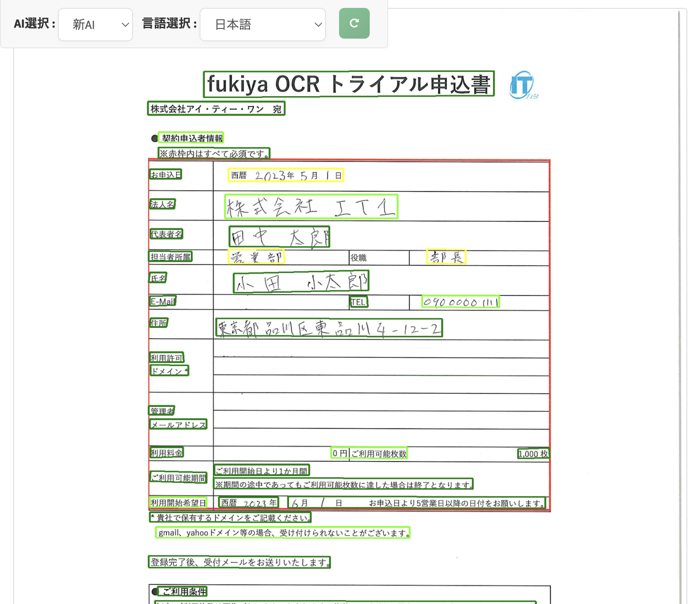Click the vertical scrollbar on the right edge

(679, 306)
